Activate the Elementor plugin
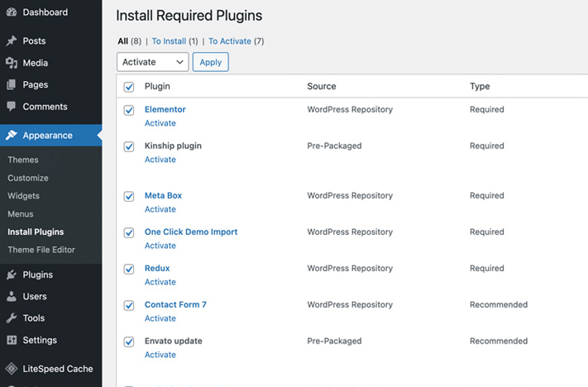 point(160,123)
